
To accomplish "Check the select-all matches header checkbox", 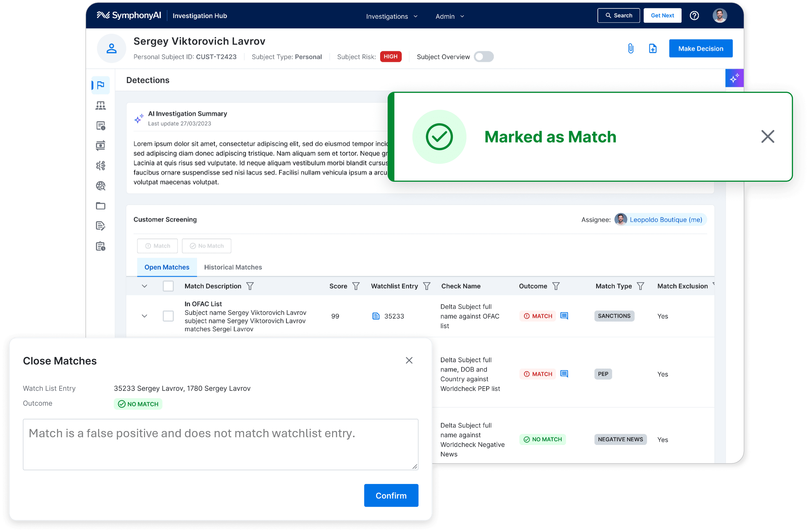I will point(168,286).
